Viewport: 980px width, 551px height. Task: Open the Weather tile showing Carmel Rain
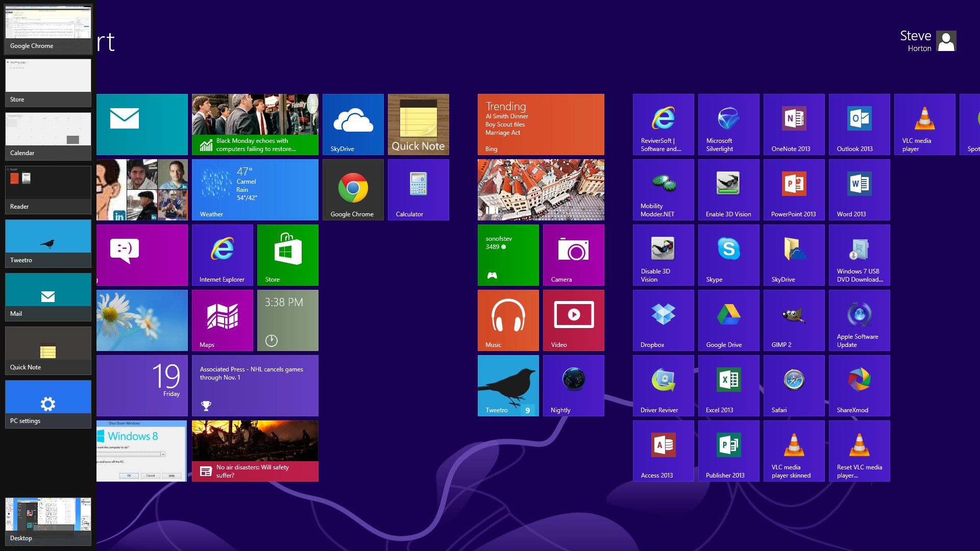[255, 190]
